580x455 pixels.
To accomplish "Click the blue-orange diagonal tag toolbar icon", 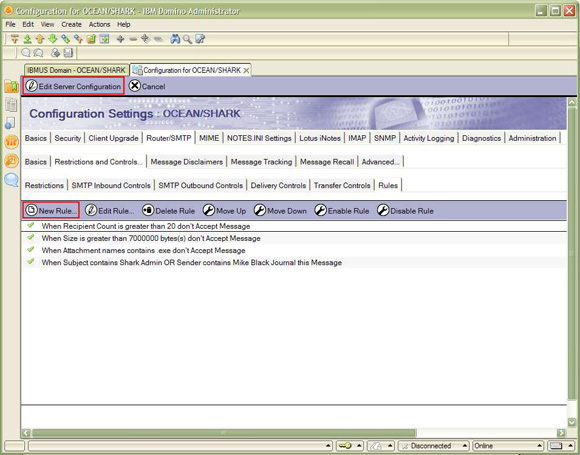I will [78, 39].
